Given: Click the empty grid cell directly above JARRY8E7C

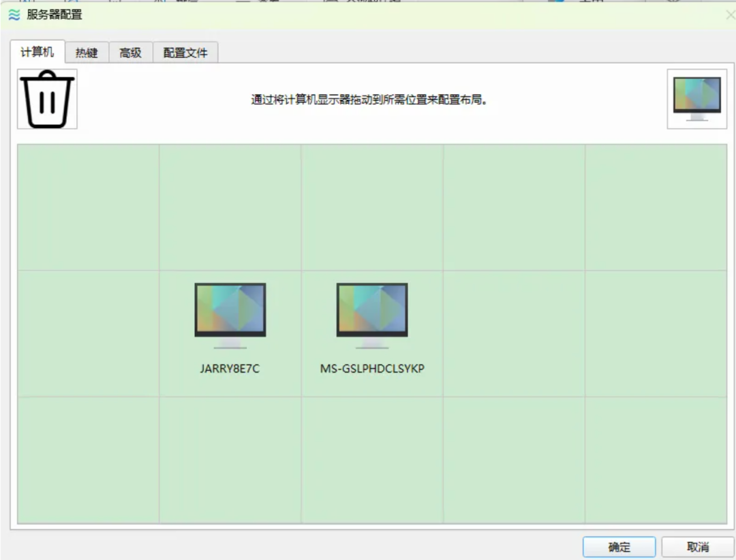Looking at the screenshot, I should tap(230, 207).
